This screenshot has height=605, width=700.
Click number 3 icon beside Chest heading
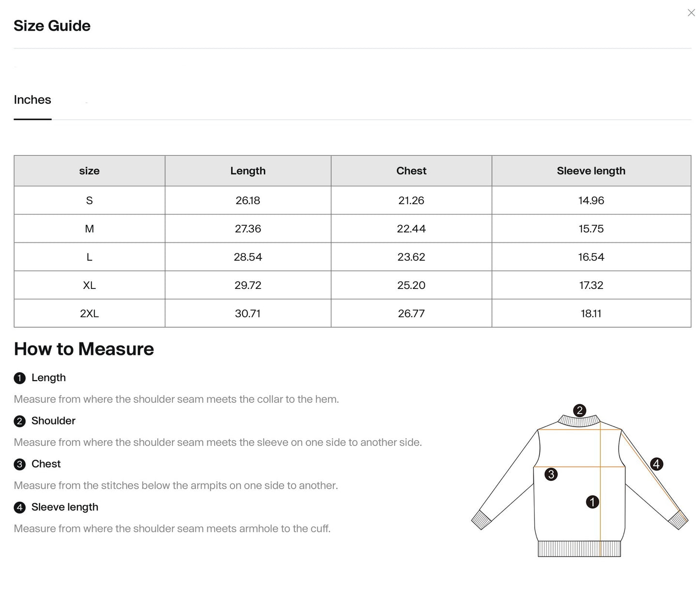(19, 464)
